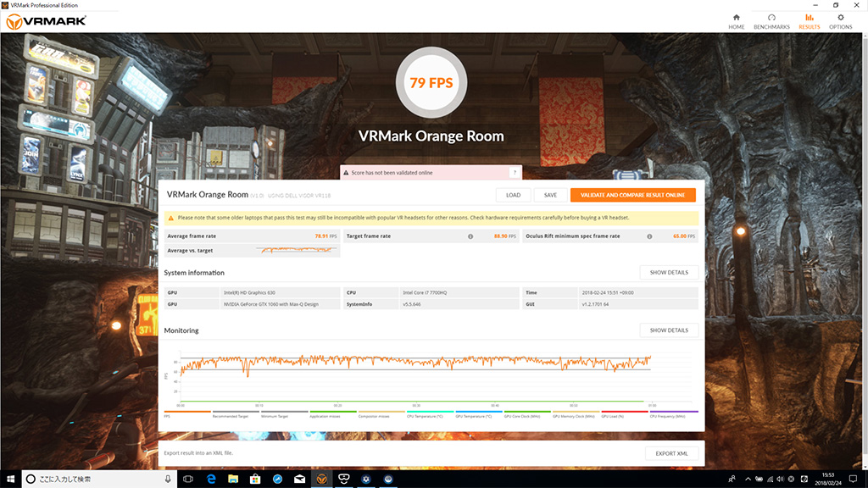Screen dimensions: 868x488
Task: Click the EXPORT XML button
Action: pos(671,453)
